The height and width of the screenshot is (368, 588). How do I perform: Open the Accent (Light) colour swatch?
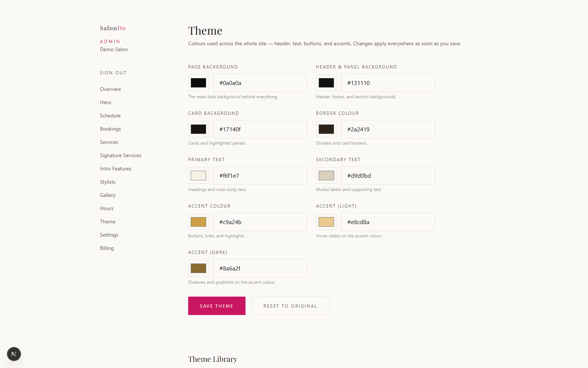326,222
